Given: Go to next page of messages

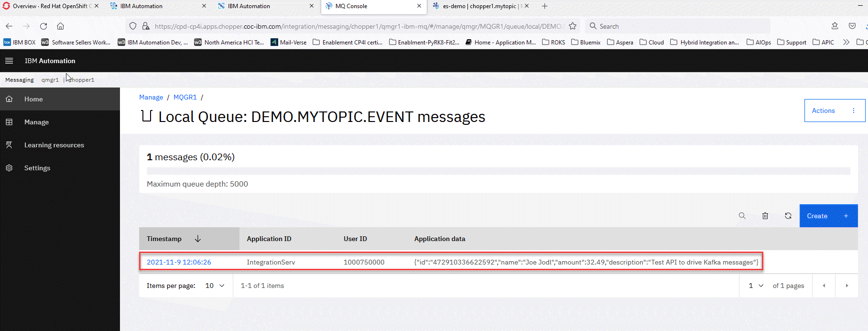Looking at the screenshot, I should pyautogui.click(x=846, y=286).
